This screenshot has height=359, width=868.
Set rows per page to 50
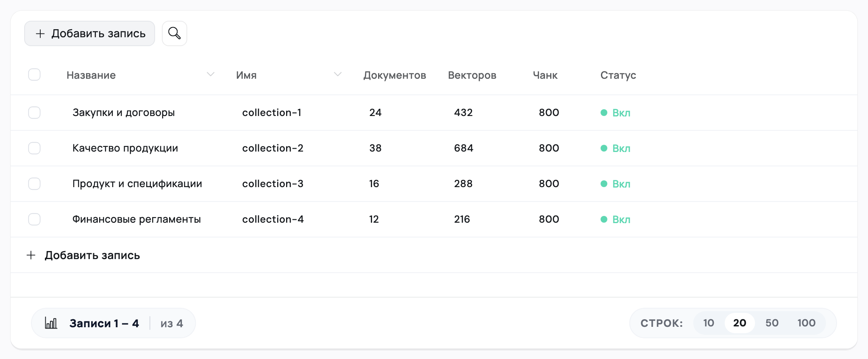[772, 323]
